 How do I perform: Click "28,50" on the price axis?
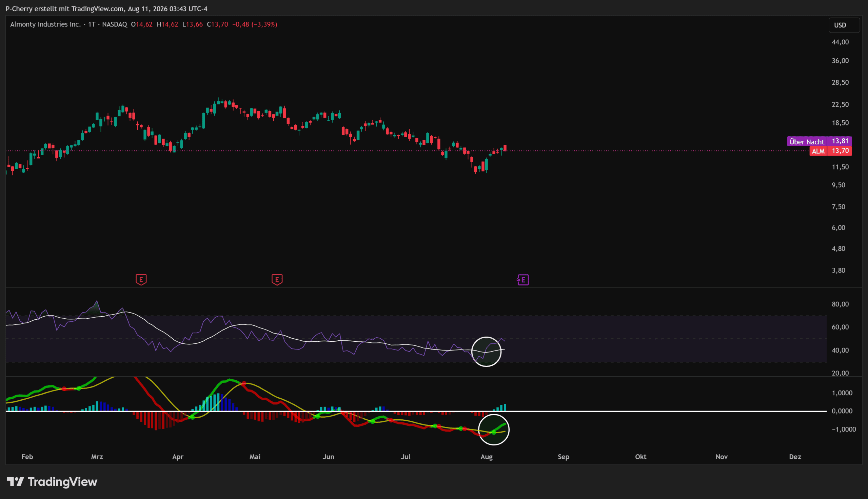(840, 83)
